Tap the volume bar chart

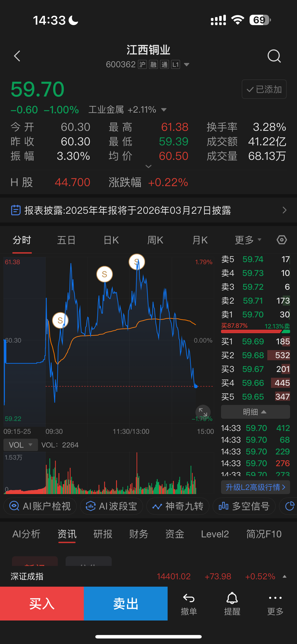(108, 473)
